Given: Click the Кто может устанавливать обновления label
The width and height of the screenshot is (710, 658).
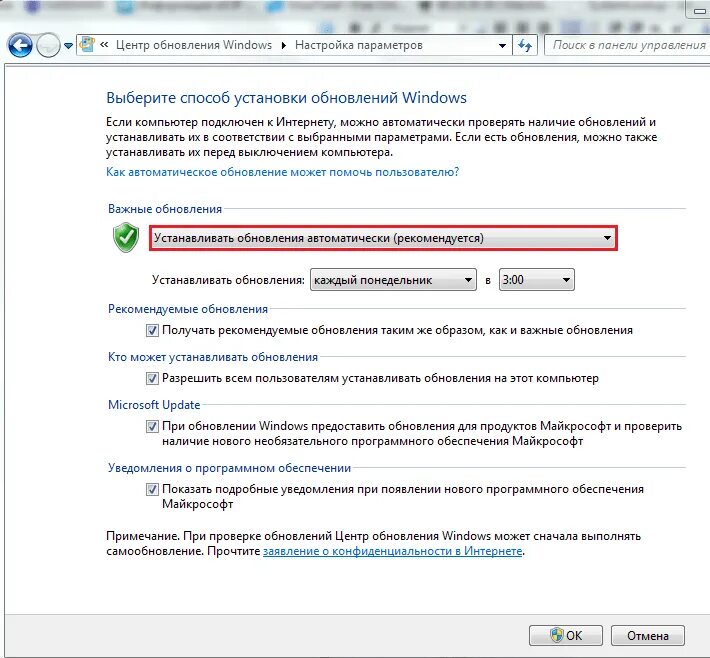Looking at the screenshot, I should 213,357.
